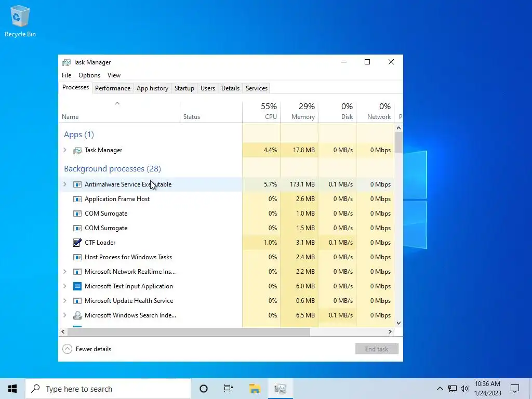Sort by the Memory column header
The height and width of the screenshot is (399, 532).
click(299, 112)
